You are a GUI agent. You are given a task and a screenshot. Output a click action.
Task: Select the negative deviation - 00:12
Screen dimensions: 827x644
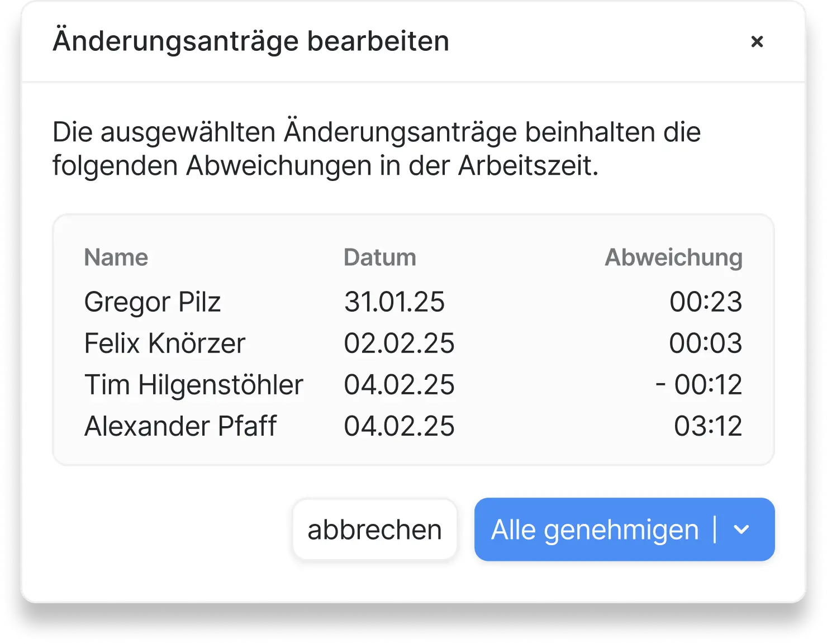pyautogui.click(x=698, y=384)
